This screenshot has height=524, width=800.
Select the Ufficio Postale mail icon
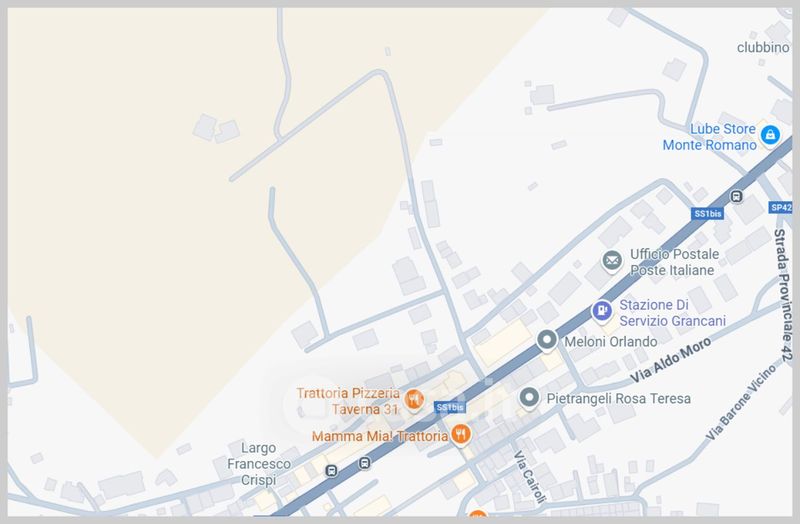coord(612,261)
